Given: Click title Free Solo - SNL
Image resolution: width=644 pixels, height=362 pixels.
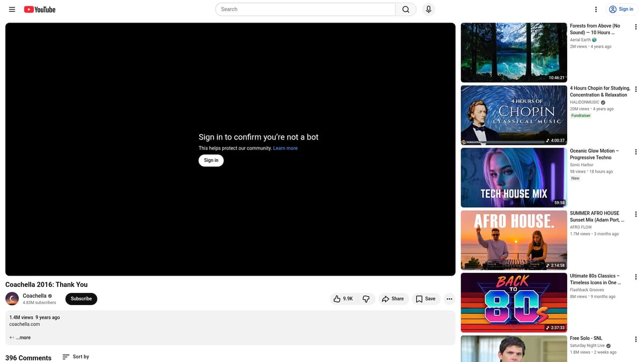Looking at the screenshot, I should point(586,338).
